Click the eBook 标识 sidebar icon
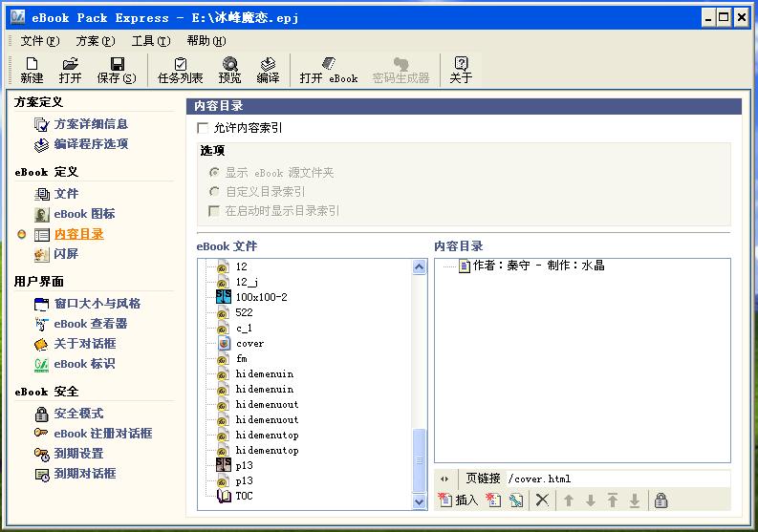The image size is (758, 532). [x=41, y=364]
